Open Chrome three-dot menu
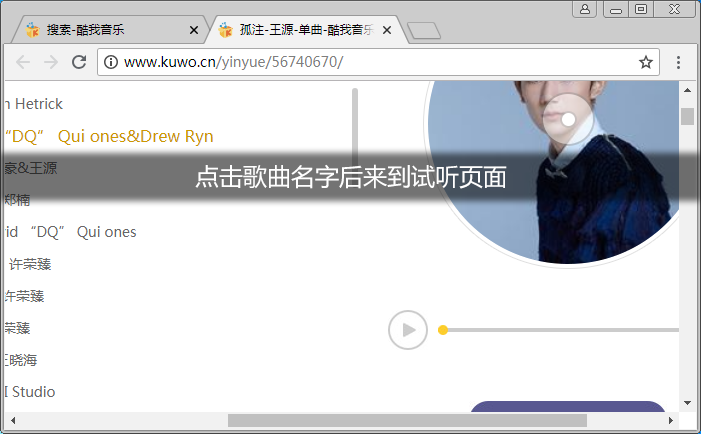 click(x=678, y=62)
